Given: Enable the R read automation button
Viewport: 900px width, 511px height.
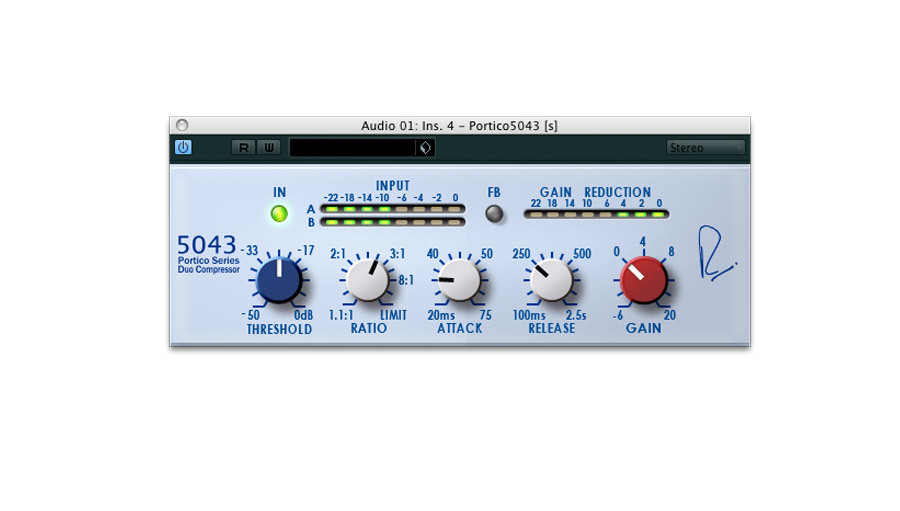Looking at the screenshot, I should click(x=243, y=148).
